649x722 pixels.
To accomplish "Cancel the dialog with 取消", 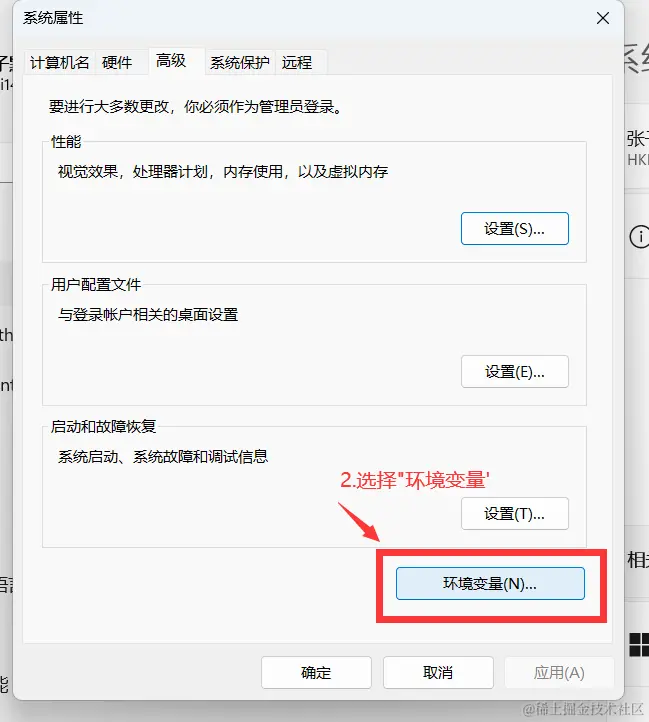I will pos(438,673).
